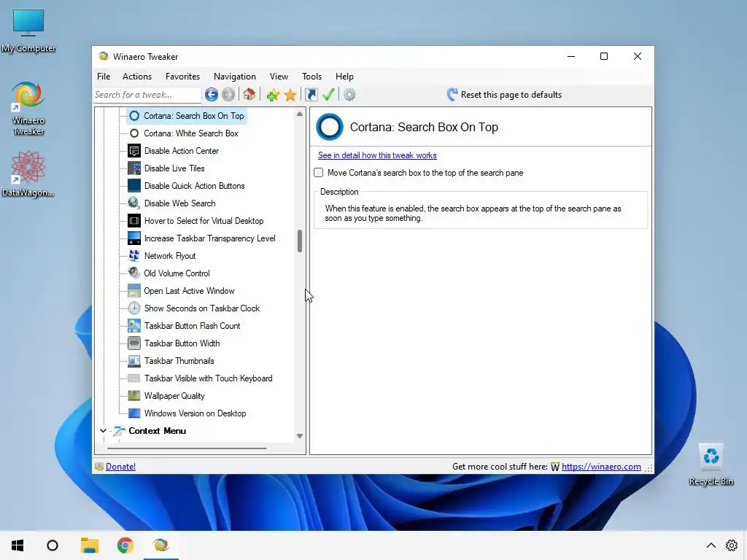
Task: Click the Back navigation arrow icon
Action: pyautogui.click(x=212, y=95)
